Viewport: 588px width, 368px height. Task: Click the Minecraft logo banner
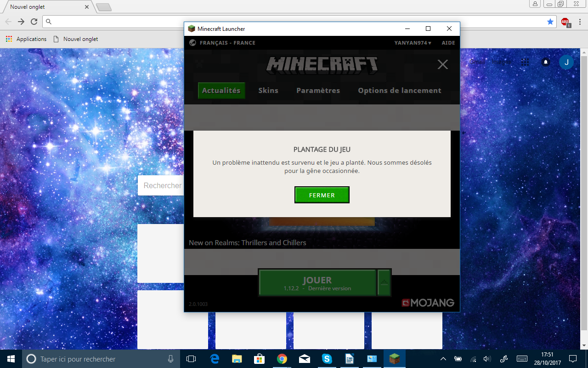pos(322,65)
